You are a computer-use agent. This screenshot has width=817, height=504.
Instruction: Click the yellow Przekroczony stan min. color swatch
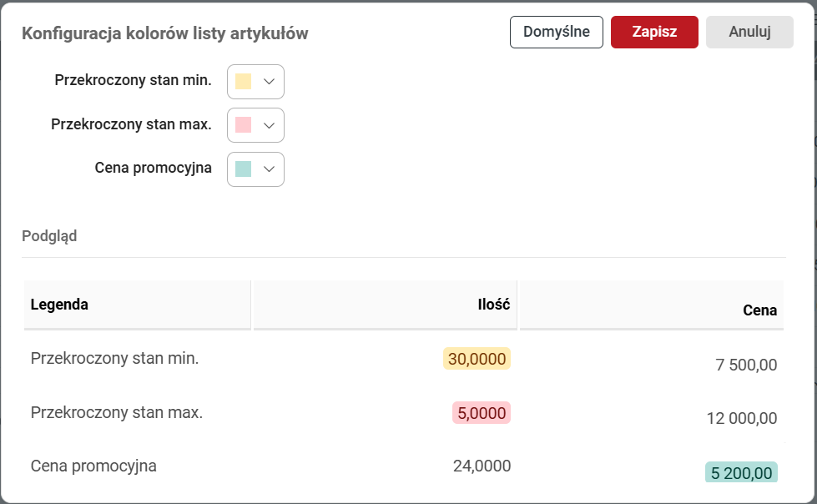[x=244, y=81]
